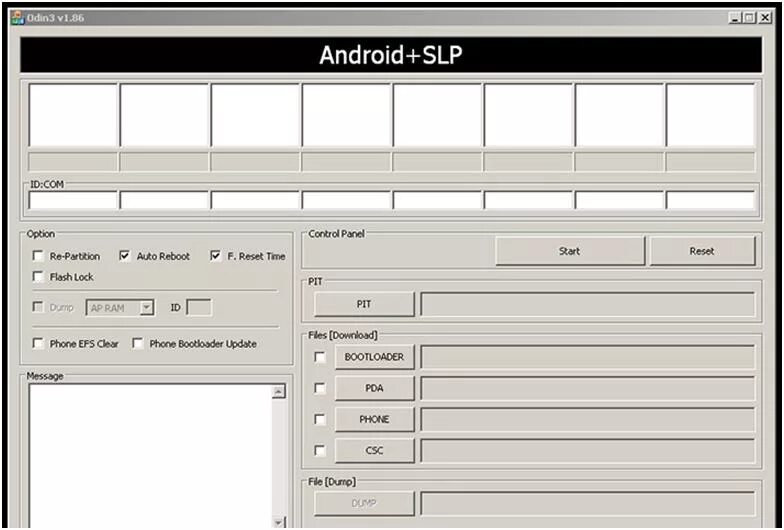784x530 pixels.
Task: Click the PDA file path field
Action: coord(588,388)
